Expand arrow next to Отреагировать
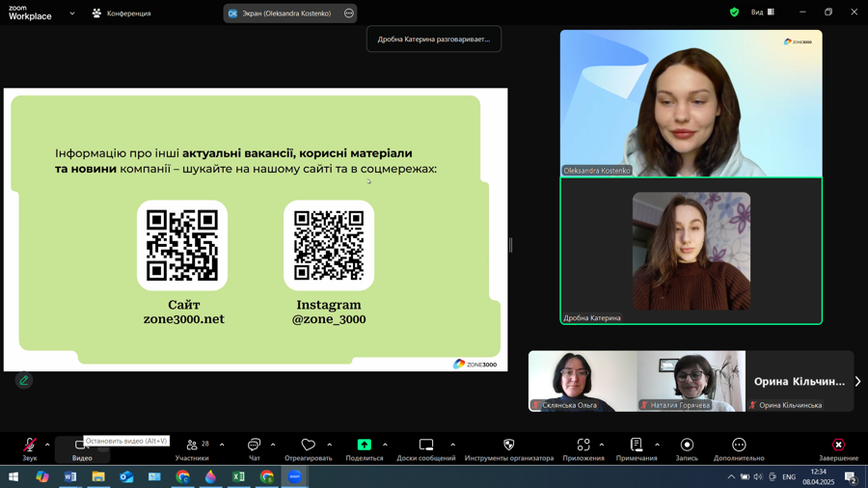Screen dimensions: 868x488 point(330,445)
